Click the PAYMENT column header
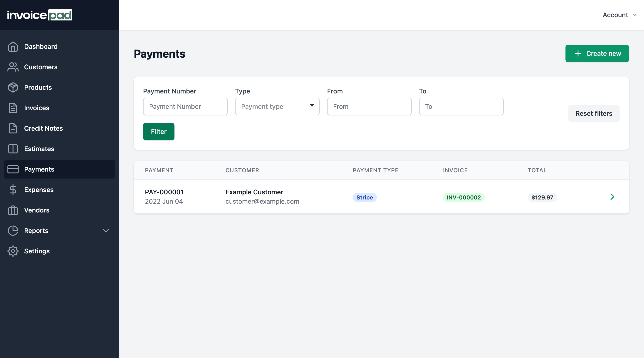Screen dimensions: 644x358 click(159, 170)
